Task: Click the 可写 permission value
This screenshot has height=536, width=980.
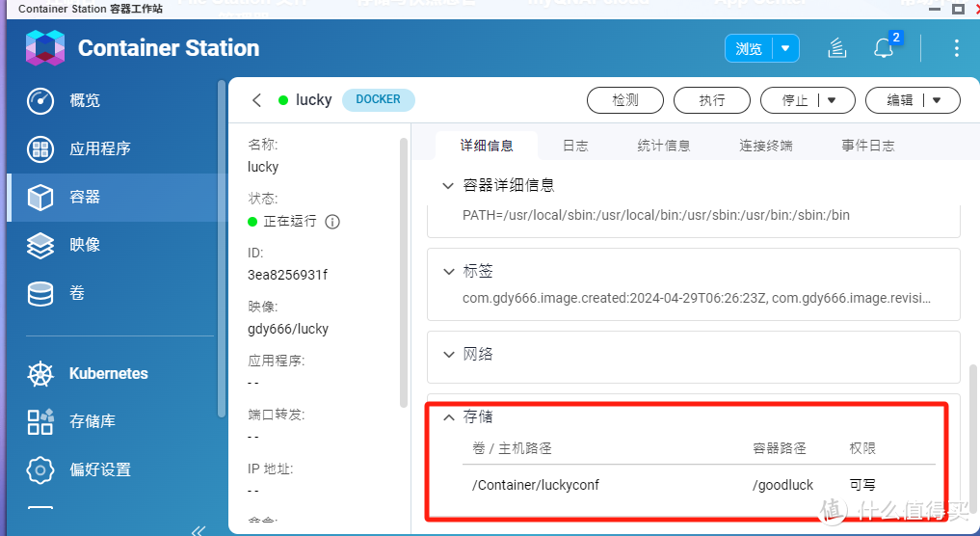Action: pos(862,485)
